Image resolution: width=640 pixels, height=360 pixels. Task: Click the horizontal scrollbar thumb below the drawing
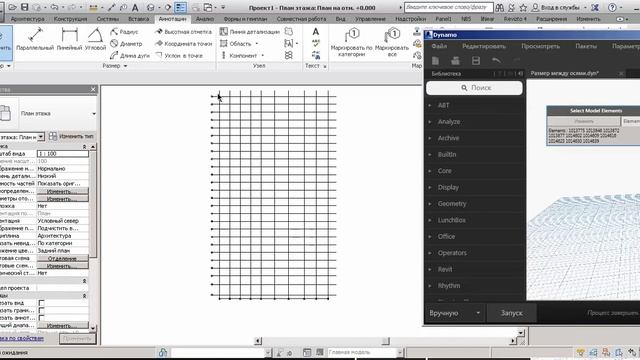(386, 341)
